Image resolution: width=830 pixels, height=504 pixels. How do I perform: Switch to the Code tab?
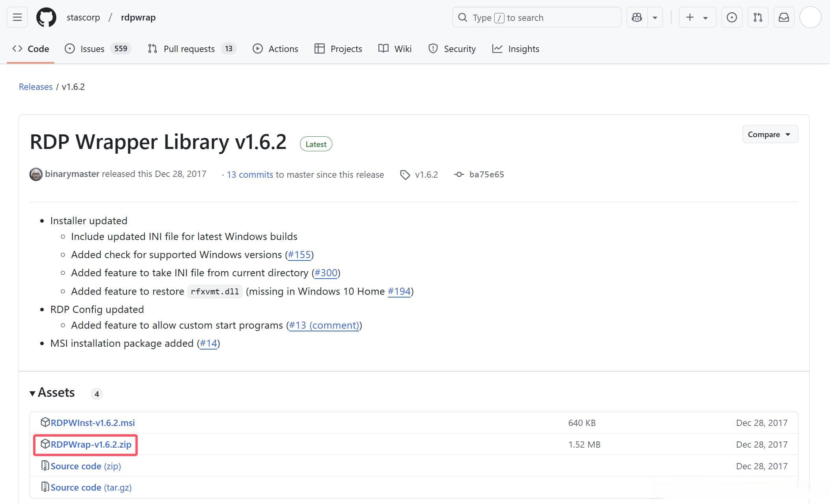point(31,48)
